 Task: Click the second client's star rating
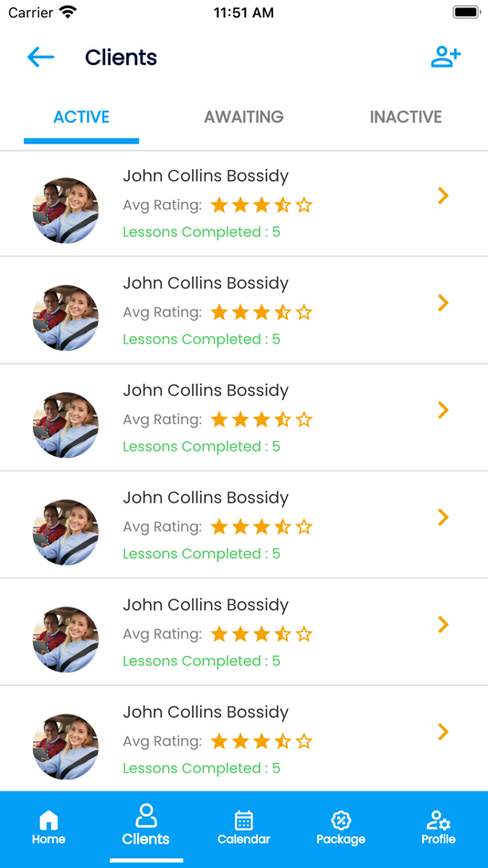(x=261, y=312)
